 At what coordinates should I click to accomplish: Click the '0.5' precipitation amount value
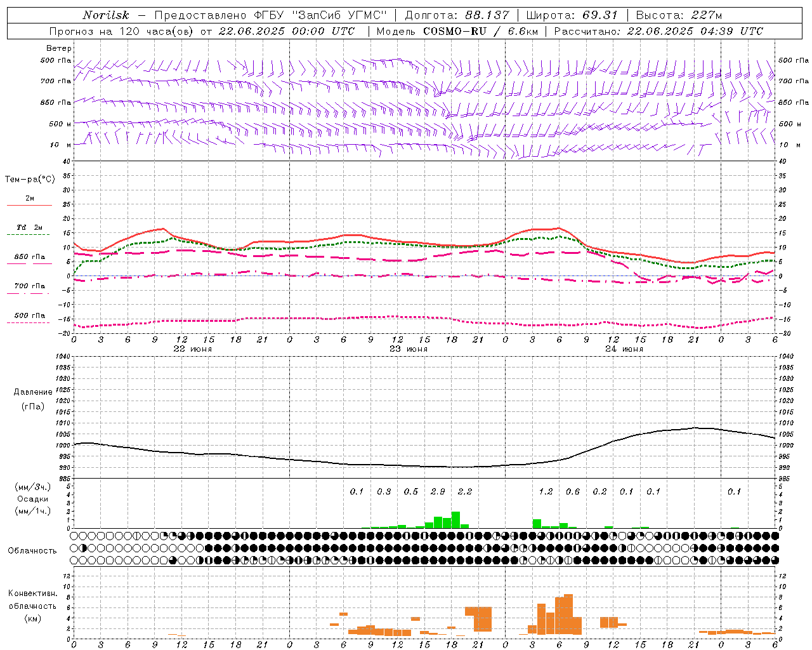tap(411, 492)
